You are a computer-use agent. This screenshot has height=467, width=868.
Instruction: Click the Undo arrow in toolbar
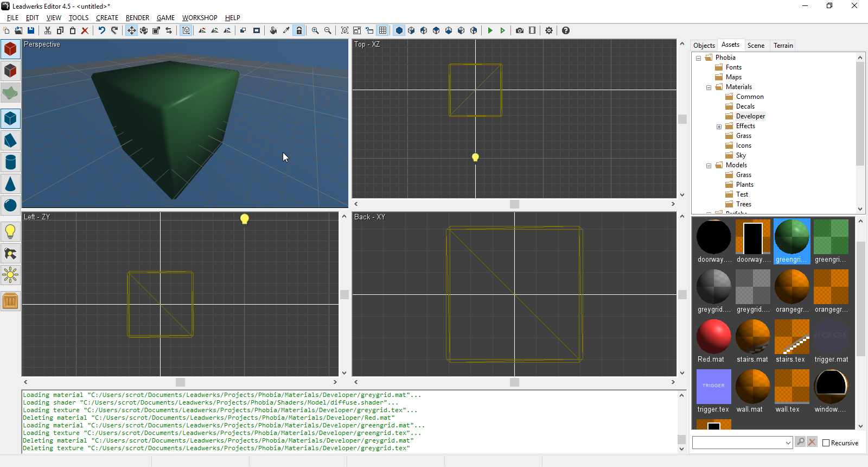coord(101,30)
